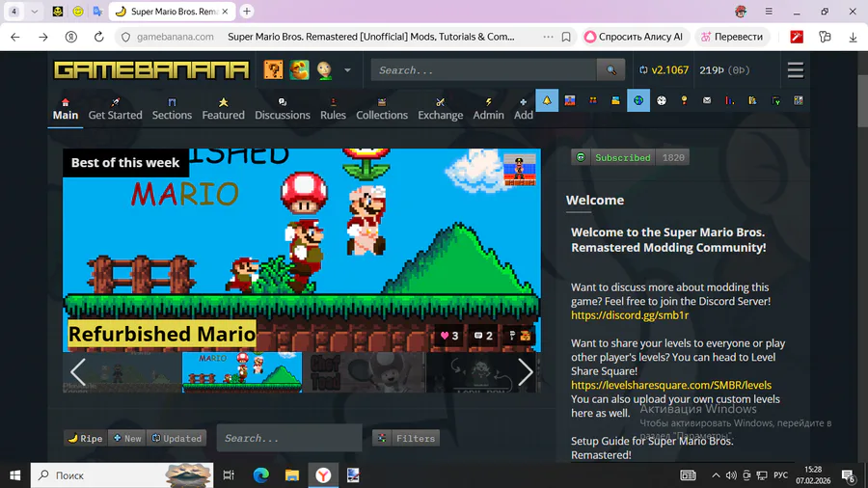868x488 pixels.
Task: Open the Get Started tab
Action: (x=115, y=109)
